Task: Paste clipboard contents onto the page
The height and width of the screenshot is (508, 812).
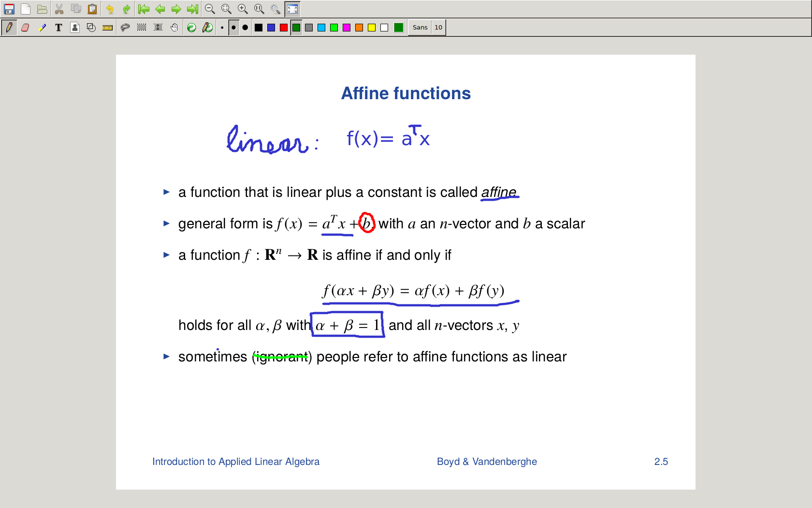Action: click(91, 9)
